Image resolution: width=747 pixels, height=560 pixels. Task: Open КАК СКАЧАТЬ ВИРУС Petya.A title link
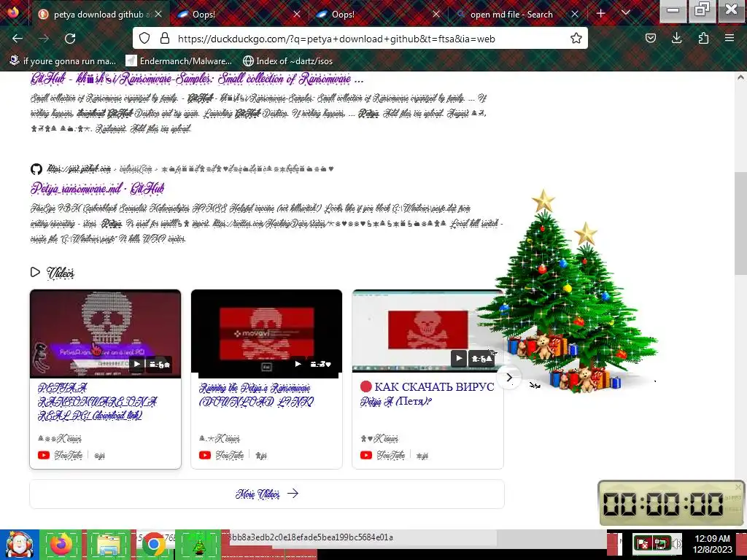tap(427, 394)
